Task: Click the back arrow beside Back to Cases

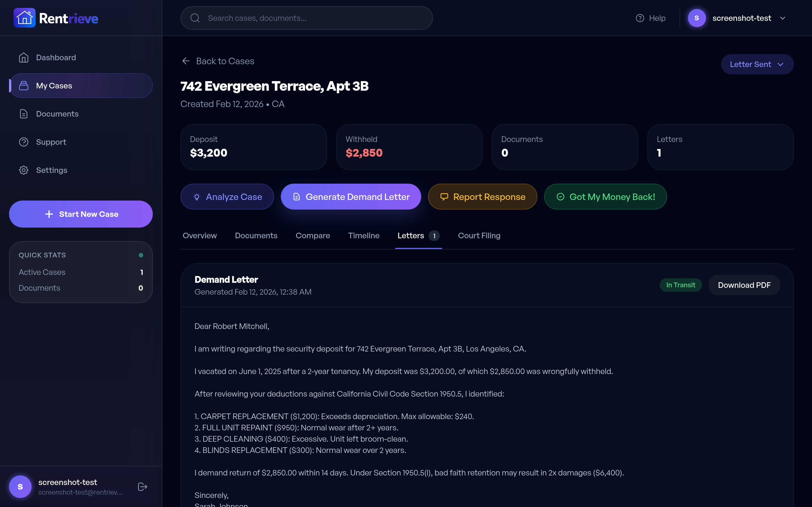Action: pyautogui.click(x=186, y=61)
